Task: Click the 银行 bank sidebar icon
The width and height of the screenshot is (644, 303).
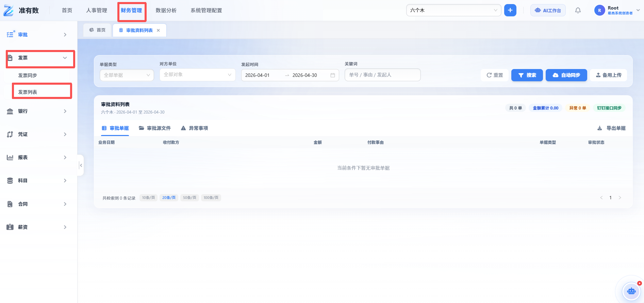Action: click(x=10, y=111)
